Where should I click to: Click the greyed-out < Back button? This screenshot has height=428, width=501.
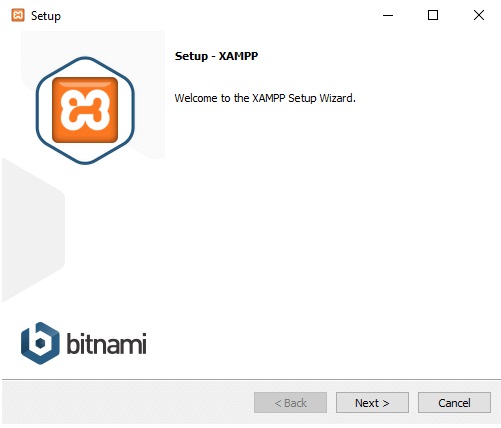click(290, 403)
